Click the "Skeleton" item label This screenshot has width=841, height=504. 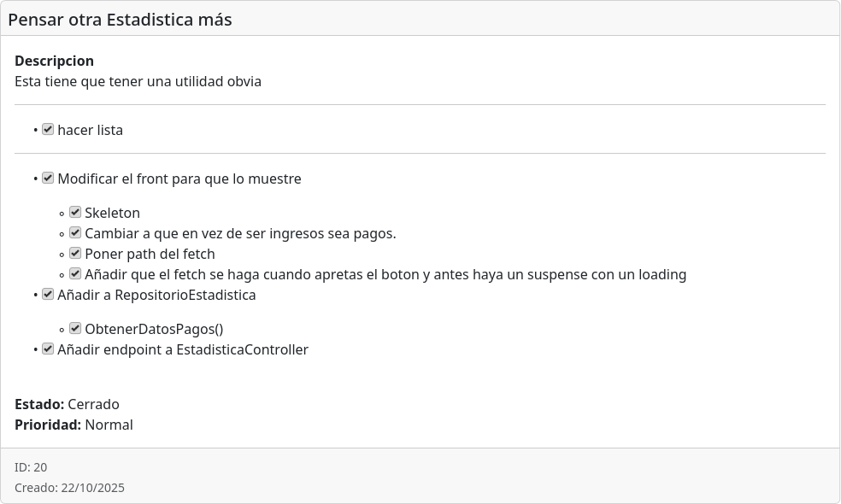(x=112, y=213)
